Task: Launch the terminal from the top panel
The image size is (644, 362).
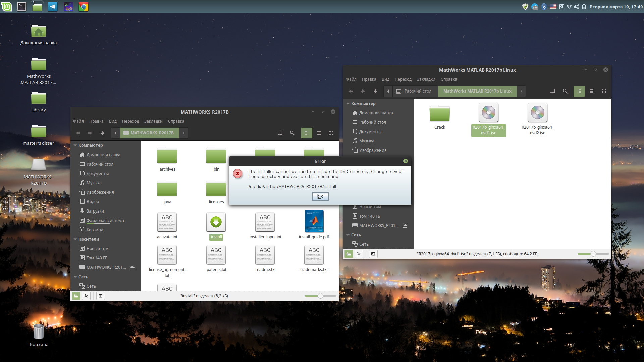Action: (22, 6)
